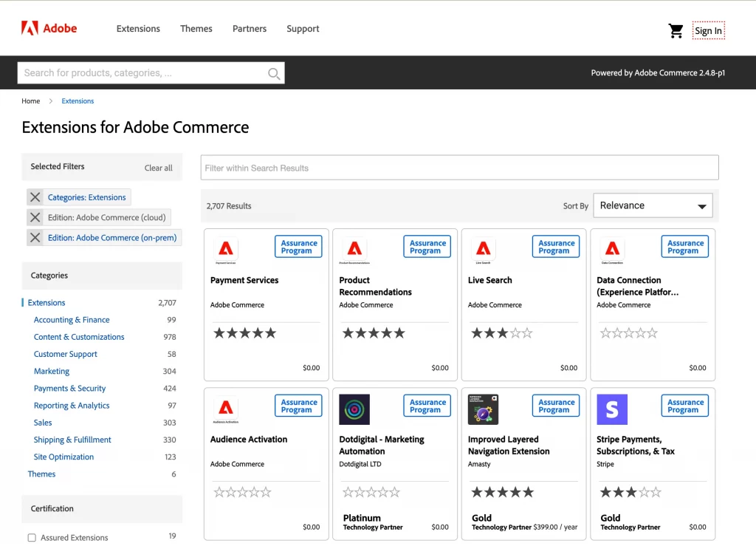The image size is (756, 546).
Task: Open the Sort By Relevance dropdown
Action: [653, 205]
